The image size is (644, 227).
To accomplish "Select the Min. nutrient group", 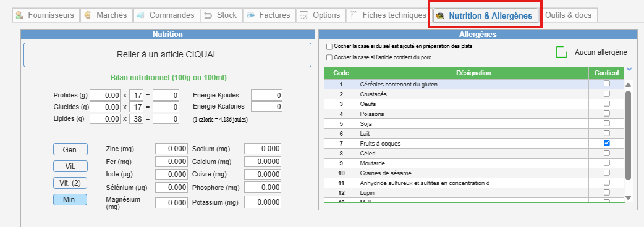I will coord(70,199).
